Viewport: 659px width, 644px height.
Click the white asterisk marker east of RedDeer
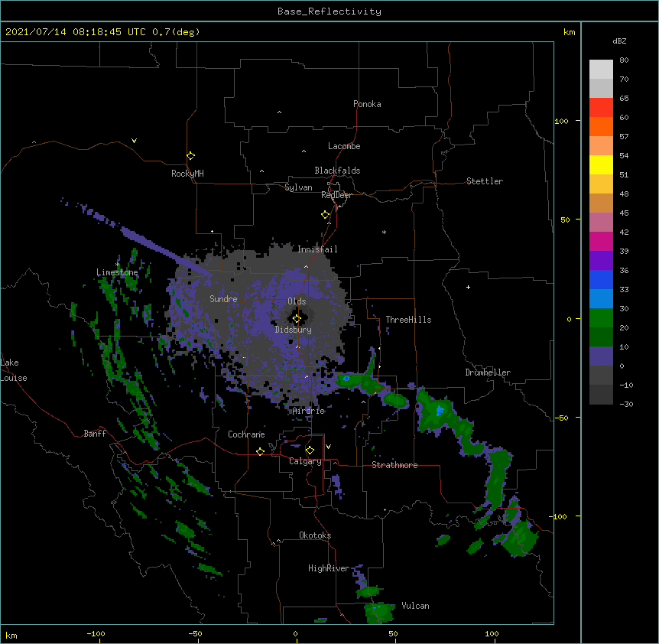click(x=384, y=232)
